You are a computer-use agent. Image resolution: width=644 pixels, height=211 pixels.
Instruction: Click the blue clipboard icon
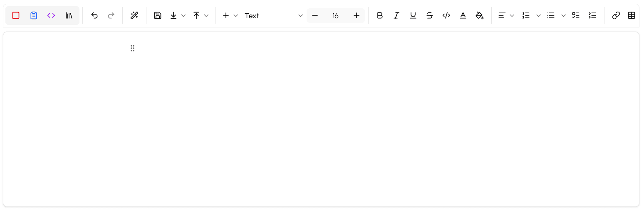pos(34,15)
